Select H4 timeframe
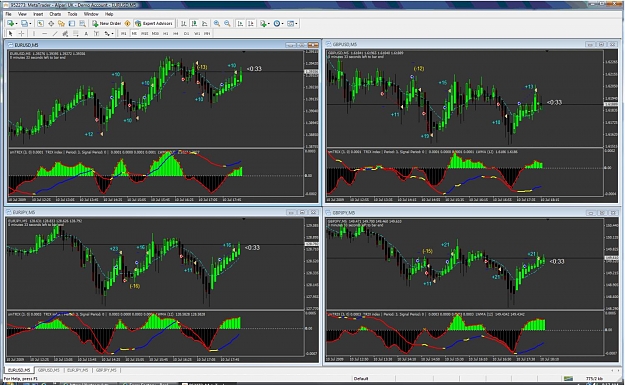The image size is (625, 385). click(x=176, y=33)
